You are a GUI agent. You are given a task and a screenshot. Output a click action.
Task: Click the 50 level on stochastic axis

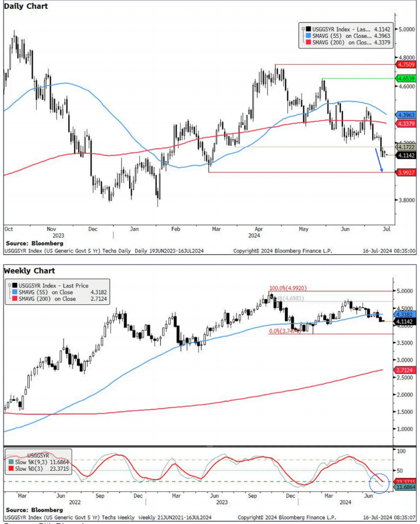(400, 470)
